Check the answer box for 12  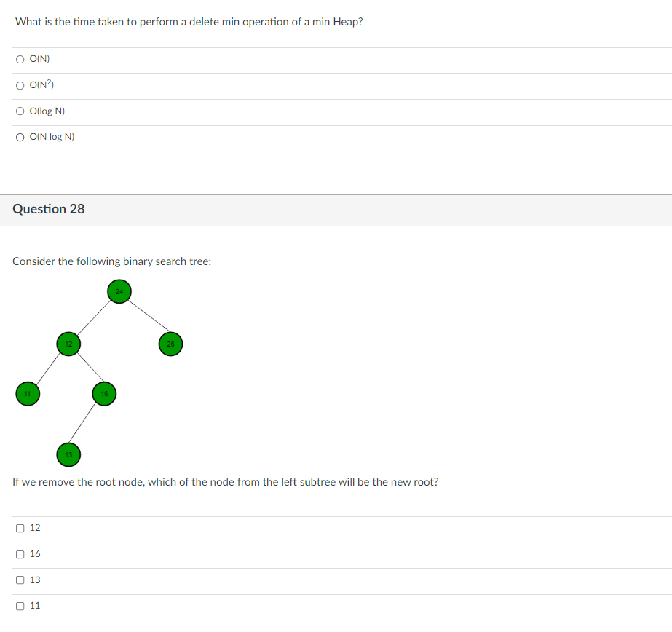point(20,528)
